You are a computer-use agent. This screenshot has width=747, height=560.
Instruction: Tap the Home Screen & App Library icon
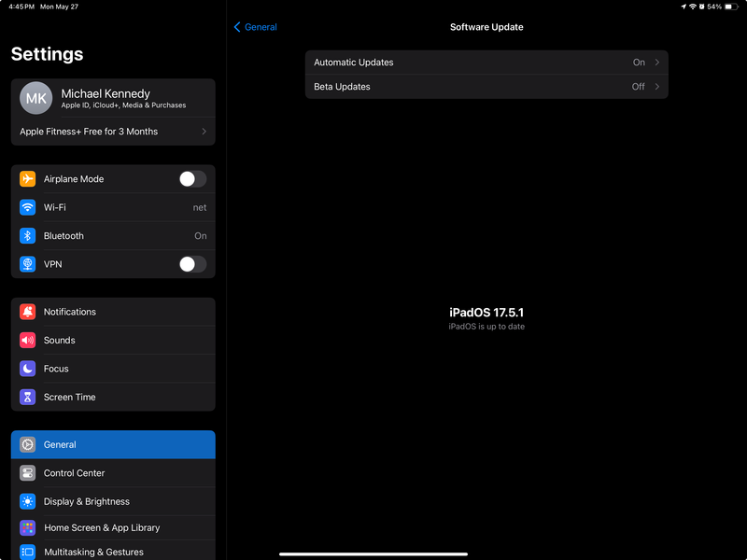point(28,527)
